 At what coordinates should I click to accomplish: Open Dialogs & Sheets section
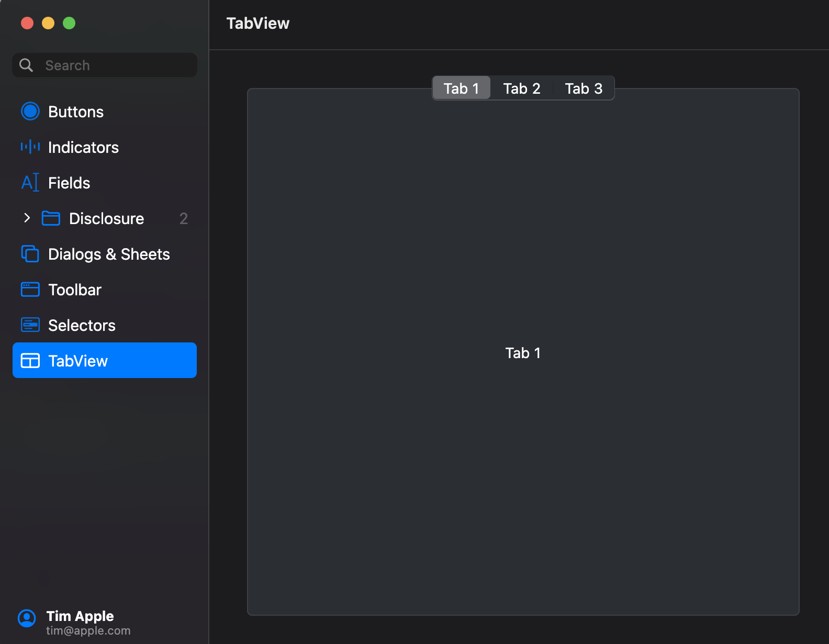click(105, 253)
